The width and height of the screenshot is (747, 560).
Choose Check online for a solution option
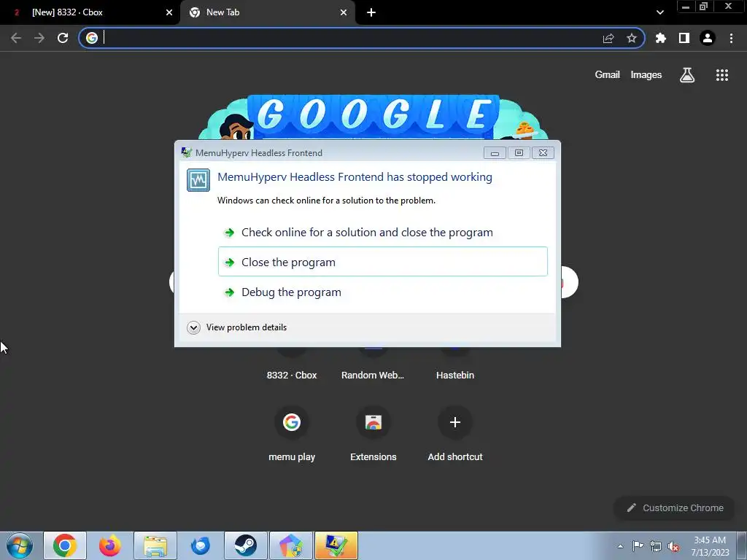point(382,233)
